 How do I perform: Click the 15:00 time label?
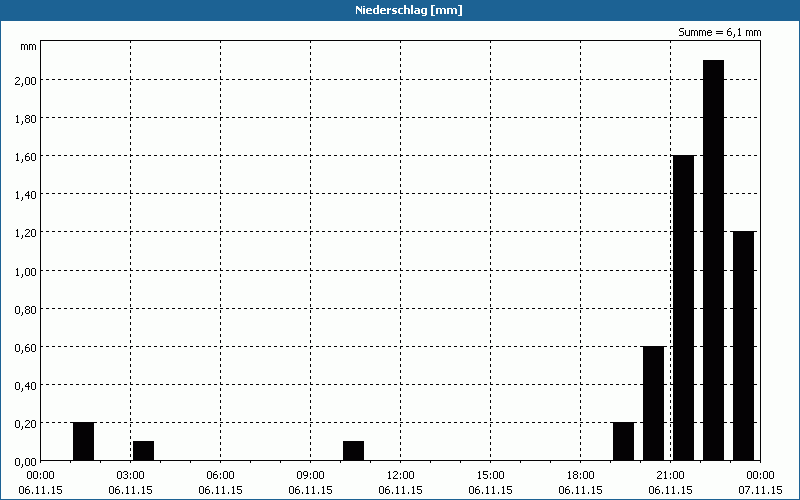pos(490,476)
